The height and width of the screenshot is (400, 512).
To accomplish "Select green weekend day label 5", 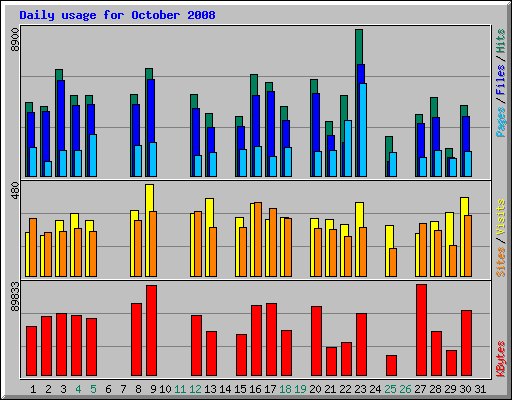I will click(93, 389).
